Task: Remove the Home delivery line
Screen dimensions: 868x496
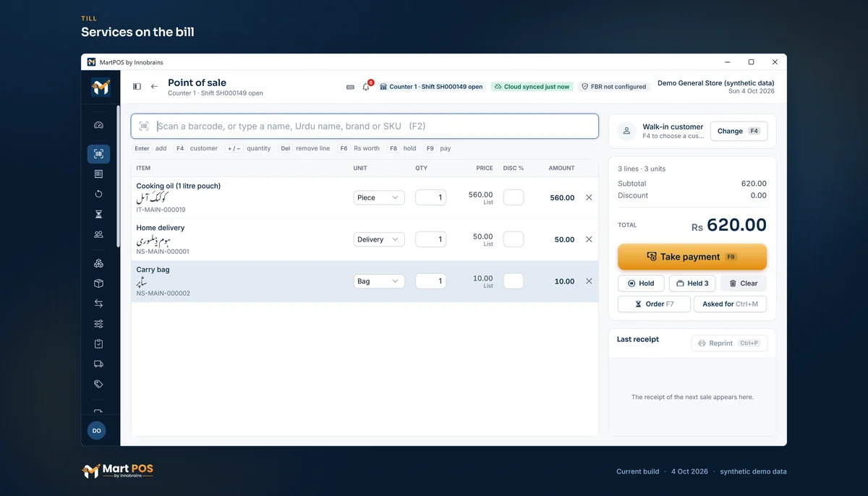Action: click(x=589, y=239)
